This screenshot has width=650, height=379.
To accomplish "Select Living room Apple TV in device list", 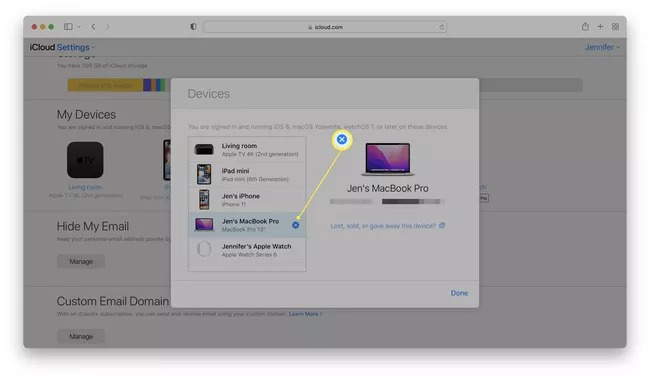I will click(247, 150).
